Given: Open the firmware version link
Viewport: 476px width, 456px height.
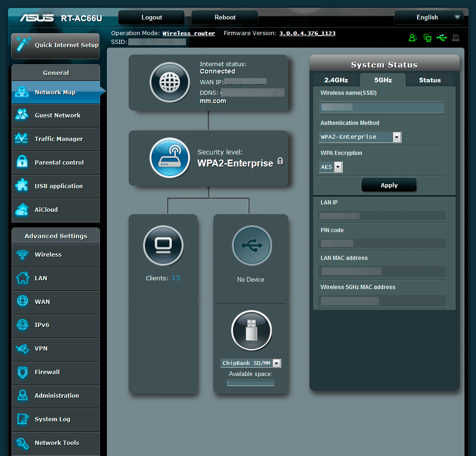Looking at the screenshot, I should point(307,33).
